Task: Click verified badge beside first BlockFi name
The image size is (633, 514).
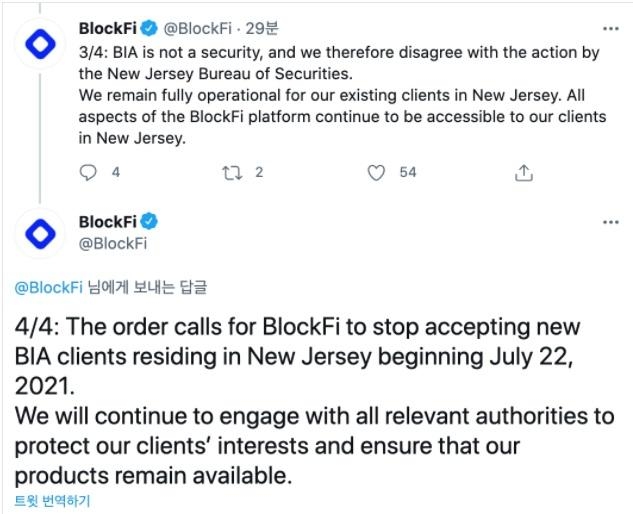Action: coord(149,28)
